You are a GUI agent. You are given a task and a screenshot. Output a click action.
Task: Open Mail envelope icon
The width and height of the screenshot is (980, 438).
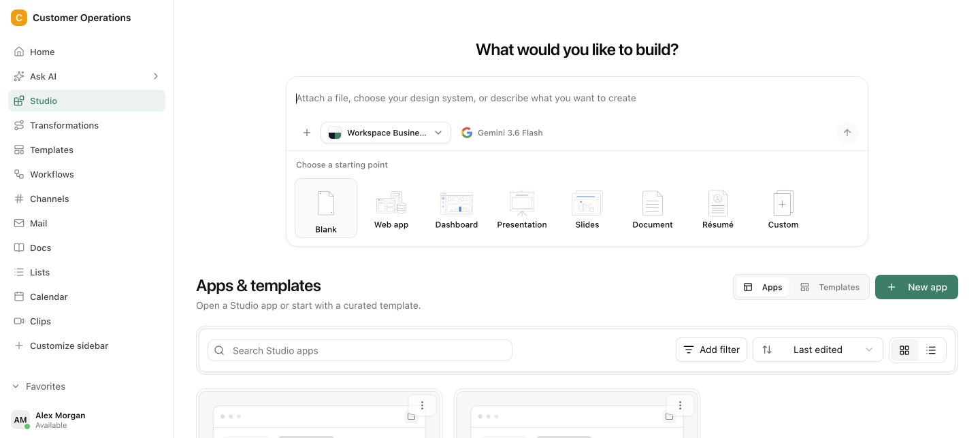point(19,223)
